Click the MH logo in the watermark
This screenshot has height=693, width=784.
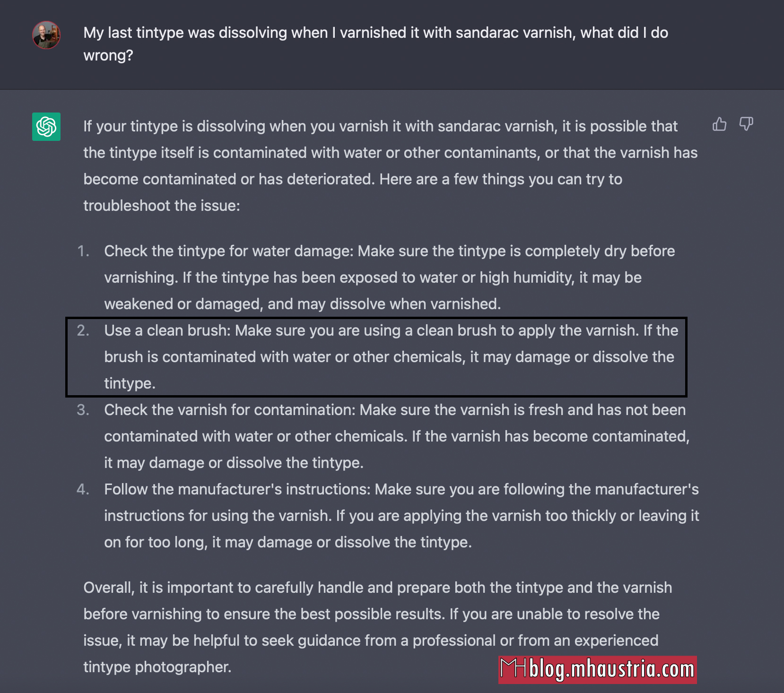[514, 669]
